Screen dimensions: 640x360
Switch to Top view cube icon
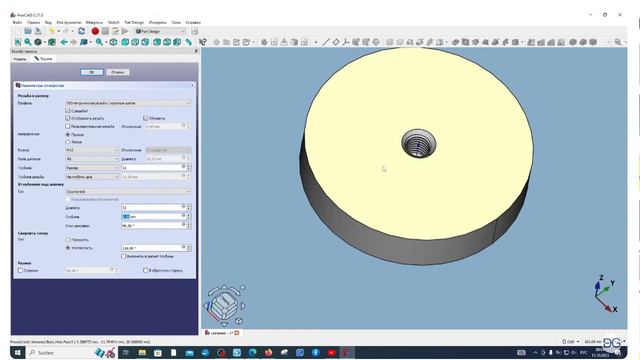coord(135,42)
